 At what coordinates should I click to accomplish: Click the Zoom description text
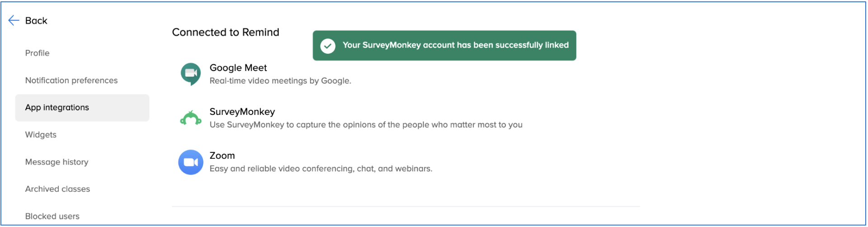pyautogui.click(x=321, y=169)
